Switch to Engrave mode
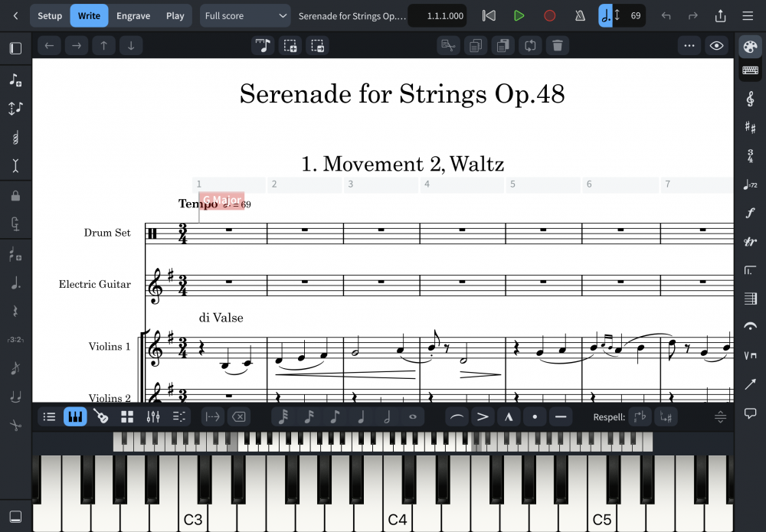The height and width of the screenshot is (532, 766). click(133, 15)
